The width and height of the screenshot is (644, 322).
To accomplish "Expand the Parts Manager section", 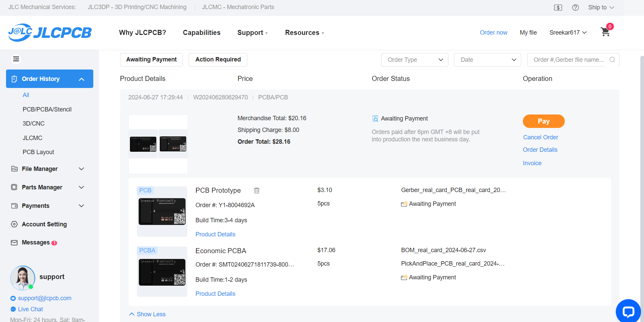I will pos(81,187).
